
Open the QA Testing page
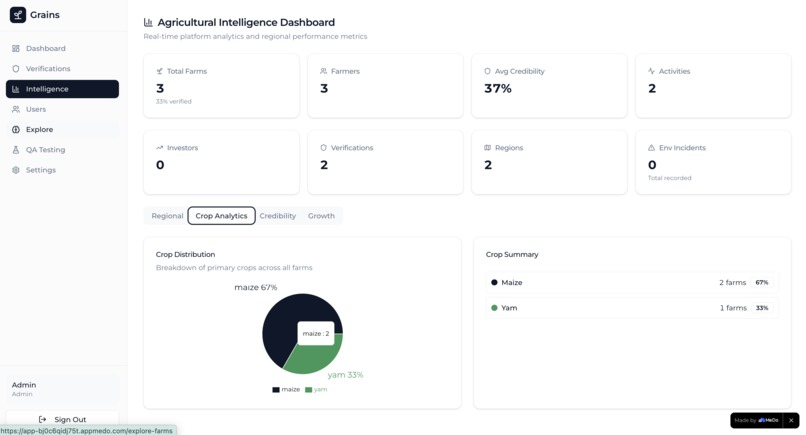[x=62, y=150]
